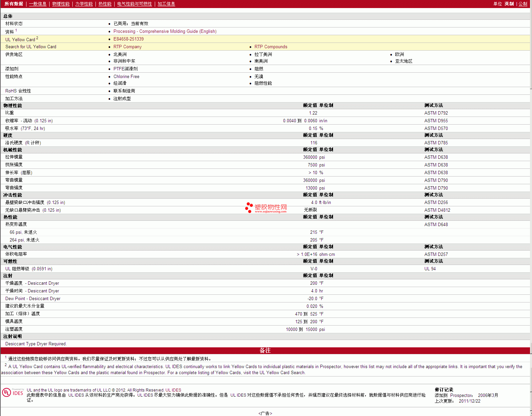Click the 弯曲强度 value 13000

pos(311,188)
